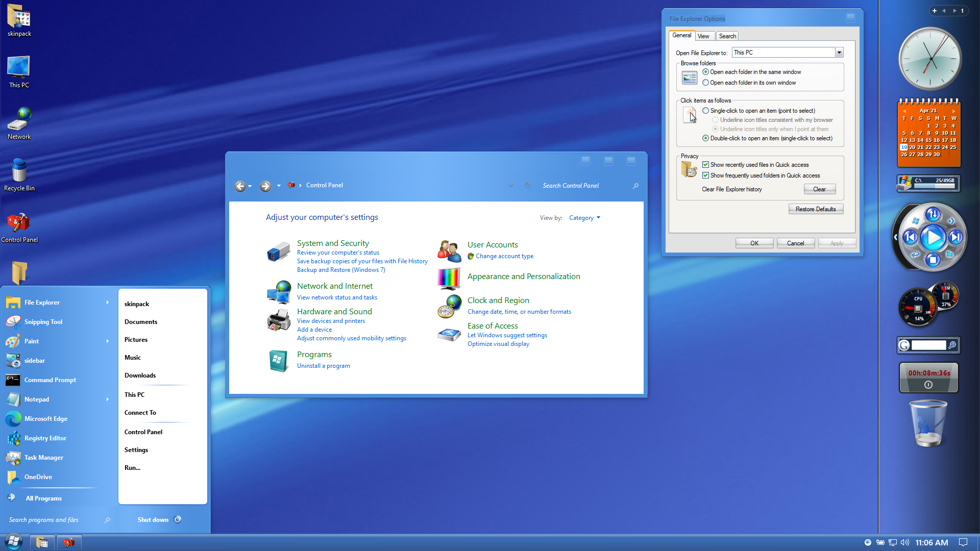Viewport: 980px width, 551px height.
Task: Open the View by Category dropdown
Action: click(584, 218)
